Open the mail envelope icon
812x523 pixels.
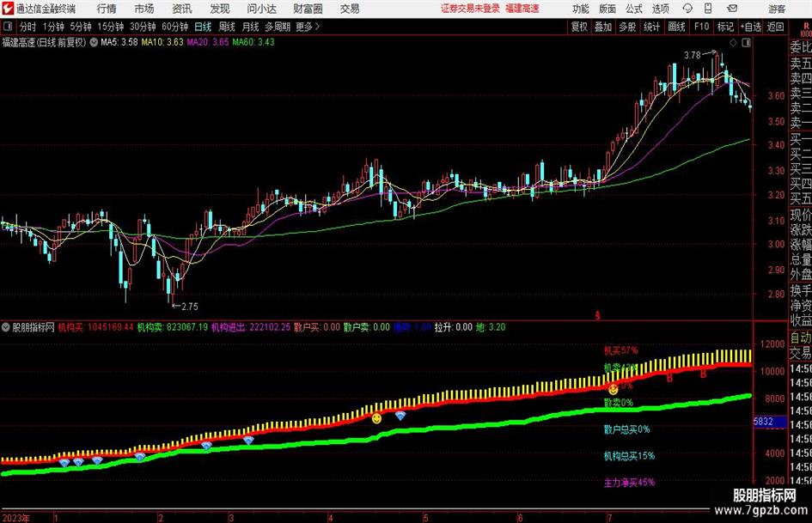click(x=732, y=9)
